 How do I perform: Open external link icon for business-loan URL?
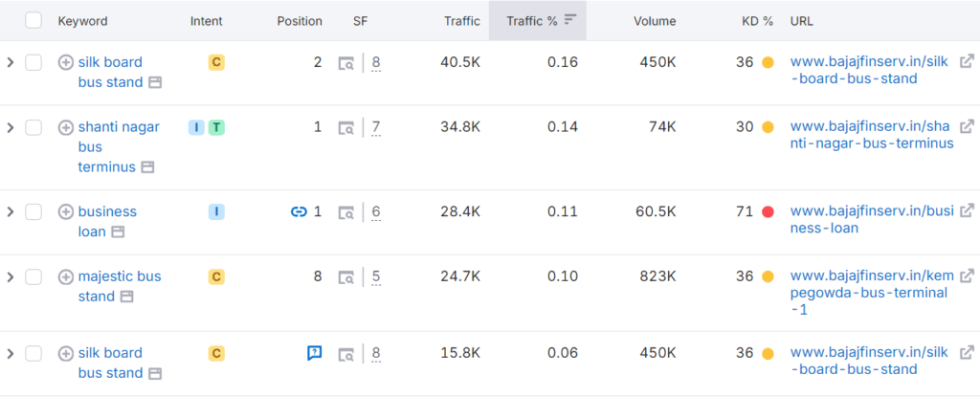tap(967, 210)
